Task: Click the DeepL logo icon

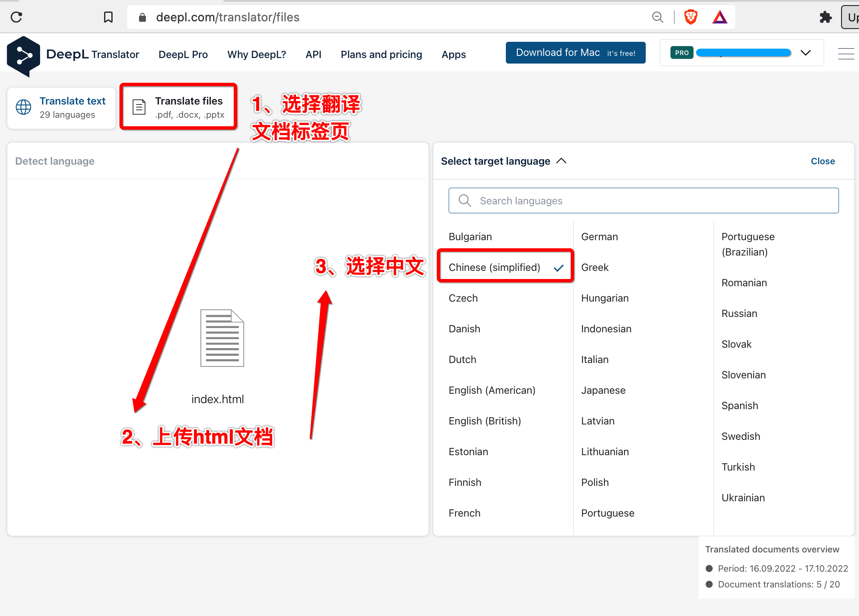Action: point(23,56)
